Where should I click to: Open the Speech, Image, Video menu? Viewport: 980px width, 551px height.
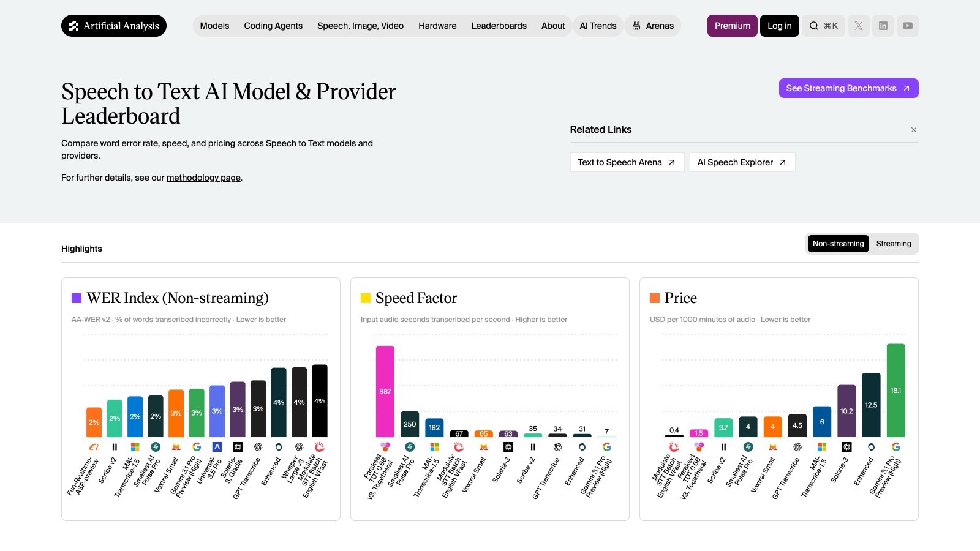tap(360, 26)
